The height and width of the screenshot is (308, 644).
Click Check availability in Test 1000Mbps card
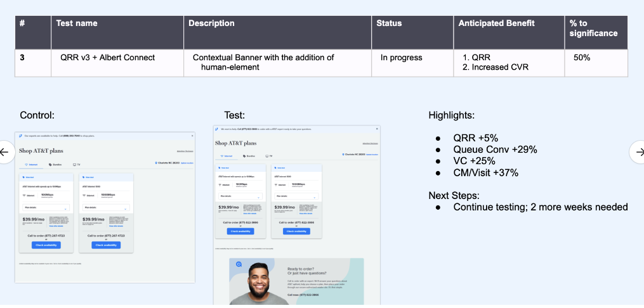296,231
